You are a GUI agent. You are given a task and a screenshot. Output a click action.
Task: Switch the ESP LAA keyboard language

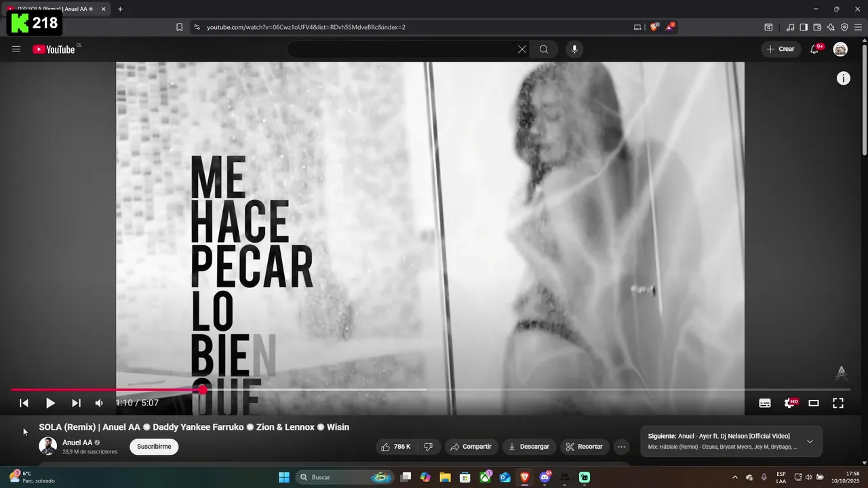coord(781,477)
